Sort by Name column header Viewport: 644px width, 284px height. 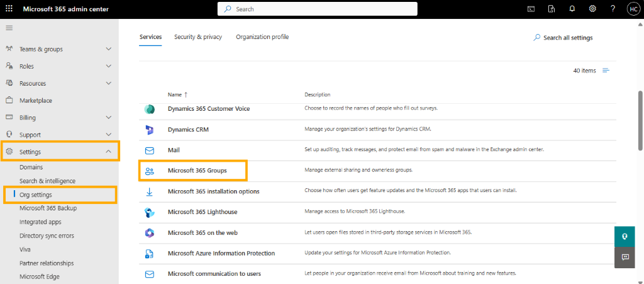pos(178,94)
